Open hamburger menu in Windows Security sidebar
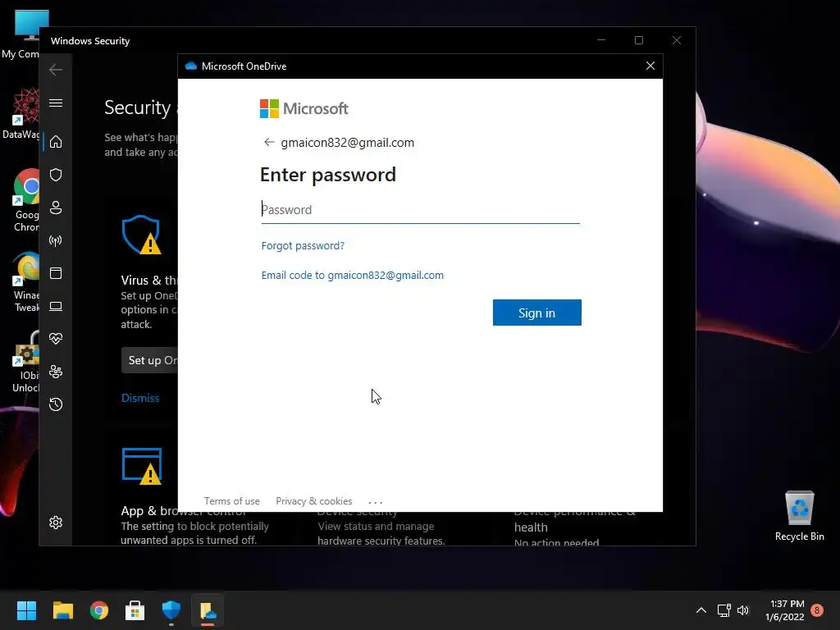 coord(56,103)
